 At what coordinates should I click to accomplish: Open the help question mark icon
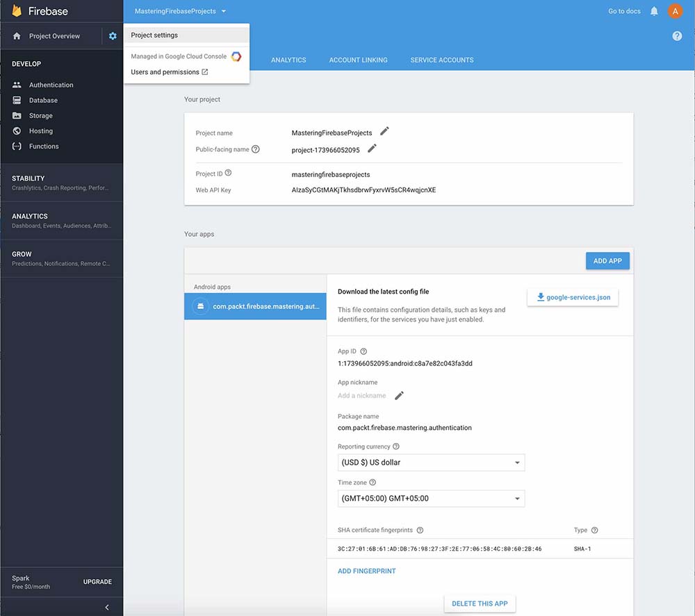677,36
